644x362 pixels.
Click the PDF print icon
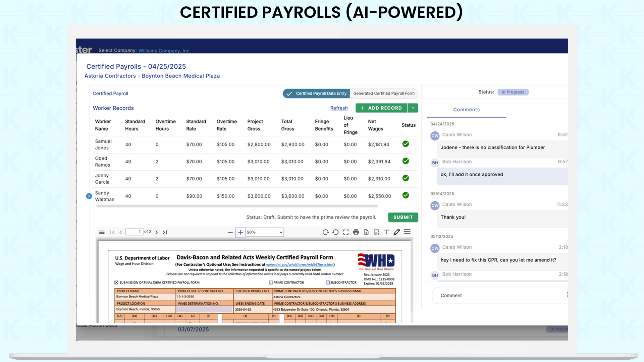356,232
